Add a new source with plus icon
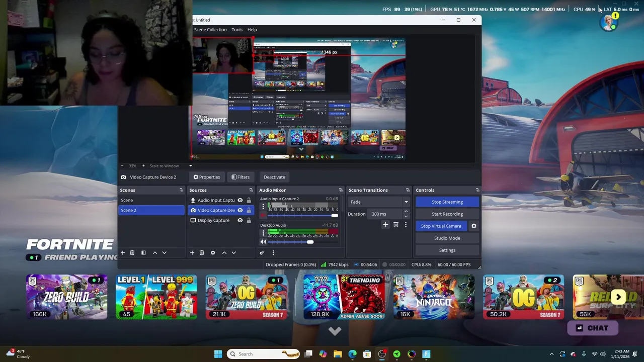 pyautogui.click(x=192, y=253)
